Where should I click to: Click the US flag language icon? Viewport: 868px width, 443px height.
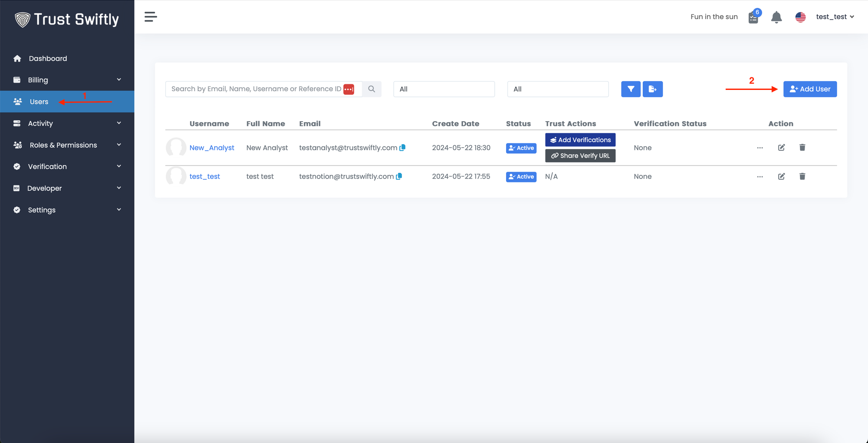coord(800,17)
